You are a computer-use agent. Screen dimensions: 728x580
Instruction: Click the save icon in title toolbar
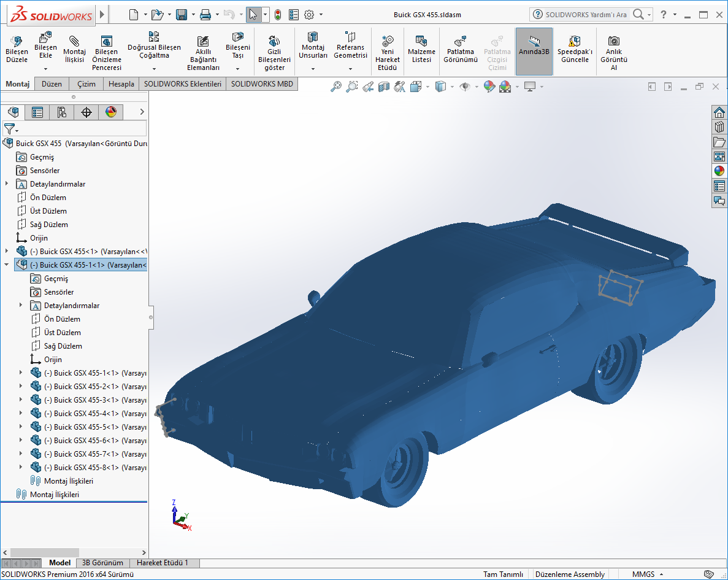[x=182, y=15]
